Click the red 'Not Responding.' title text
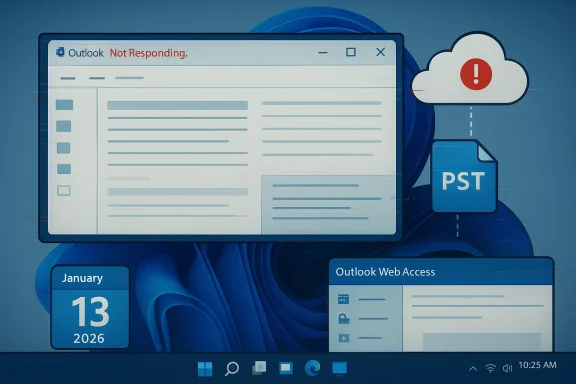The height and width of the screenshot is (384, 576). 148,53
